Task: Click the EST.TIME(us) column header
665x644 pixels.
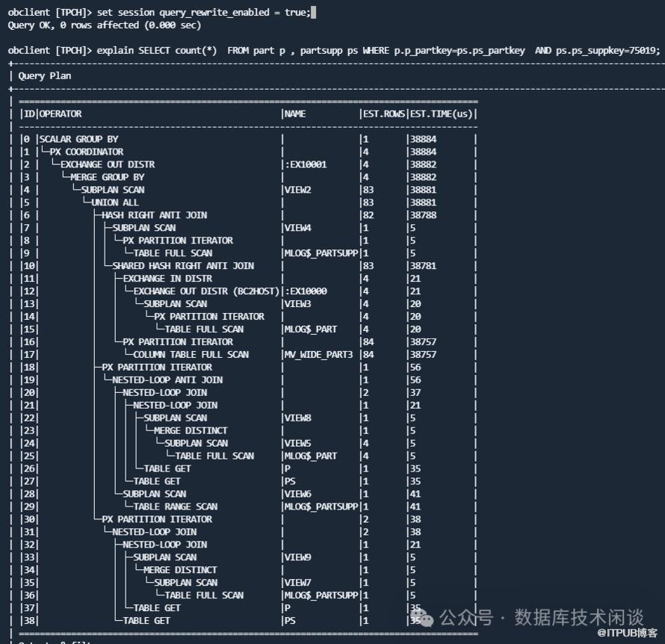Action: tap(441, 114)
